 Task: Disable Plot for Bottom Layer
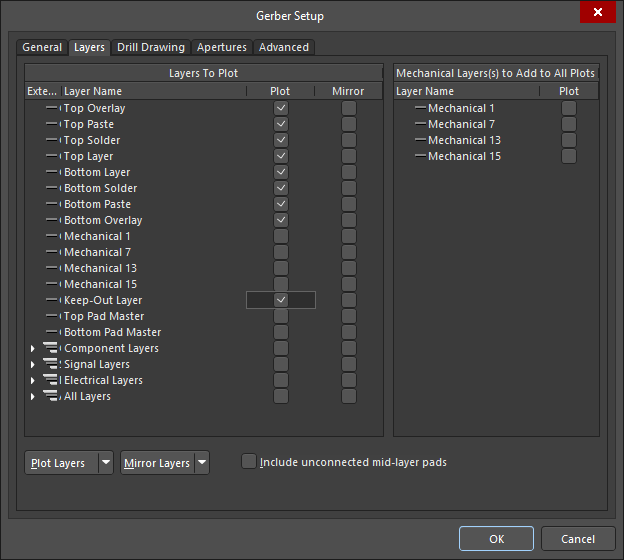(x=281, y=172)
